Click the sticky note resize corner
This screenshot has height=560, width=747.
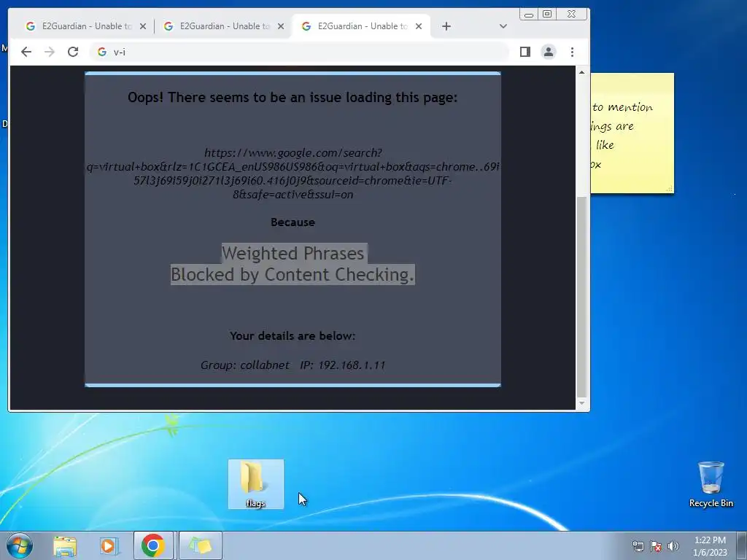click(x=670, y=189)
